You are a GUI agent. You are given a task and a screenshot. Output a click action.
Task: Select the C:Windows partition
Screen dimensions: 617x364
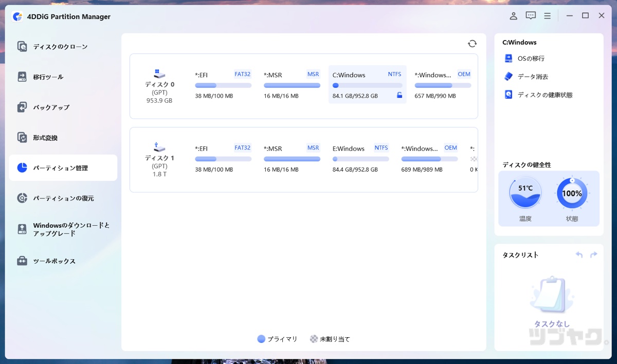point(367,85)
